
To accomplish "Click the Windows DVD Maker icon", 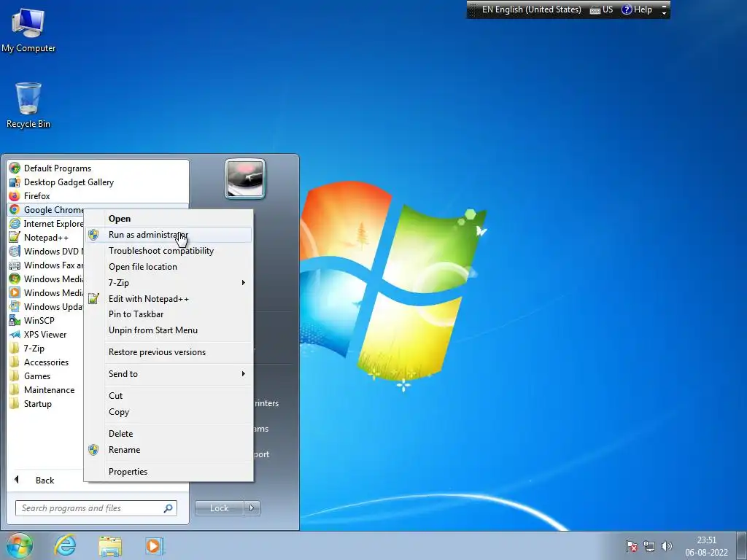I will click(x=15, y=251).
